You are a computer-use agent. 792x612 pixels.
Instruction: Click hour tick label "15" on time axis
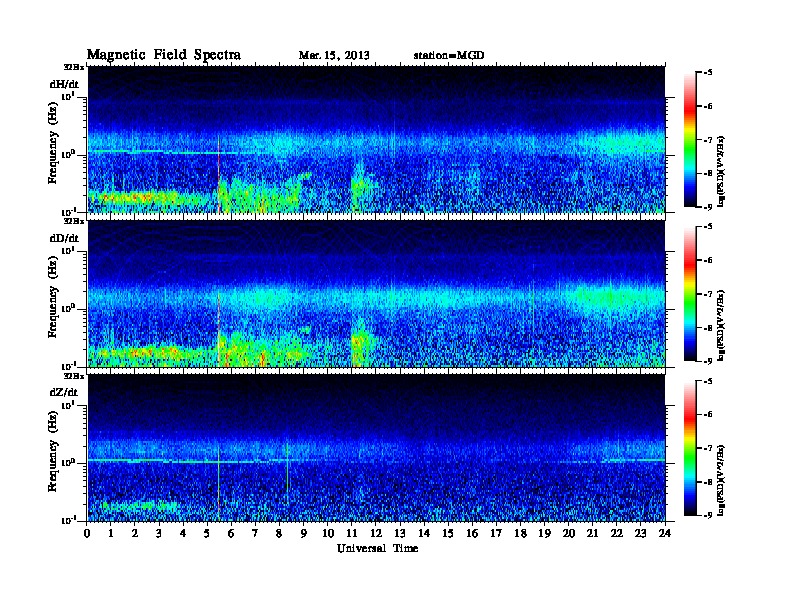[x=449, y=533]
